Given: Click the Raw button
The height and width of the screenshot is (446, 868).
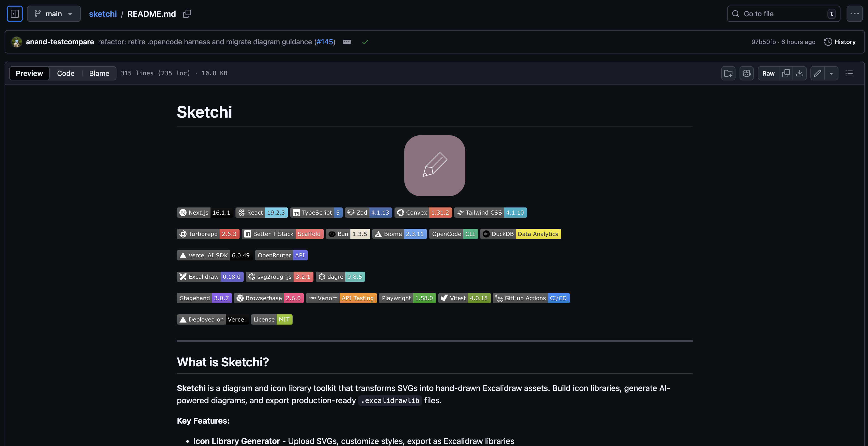Looking at the screenshot, I should 768,73.
